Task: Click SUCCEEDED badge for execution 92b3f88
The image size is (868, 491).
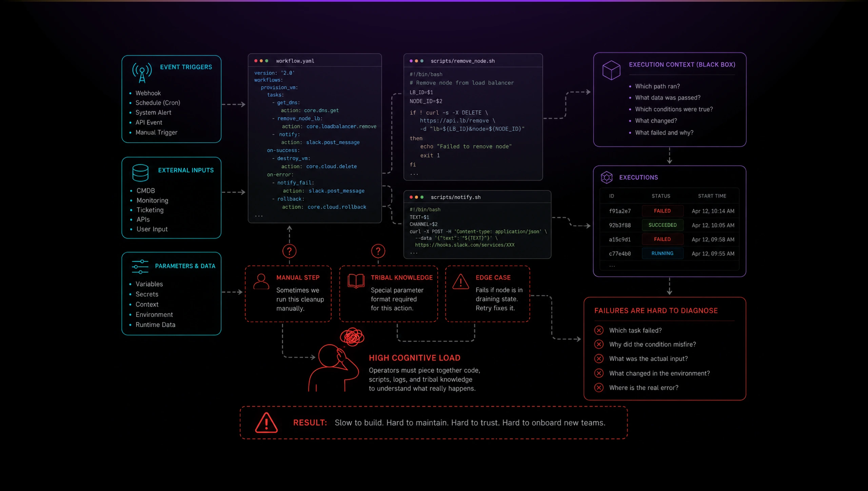Action: 662,225
